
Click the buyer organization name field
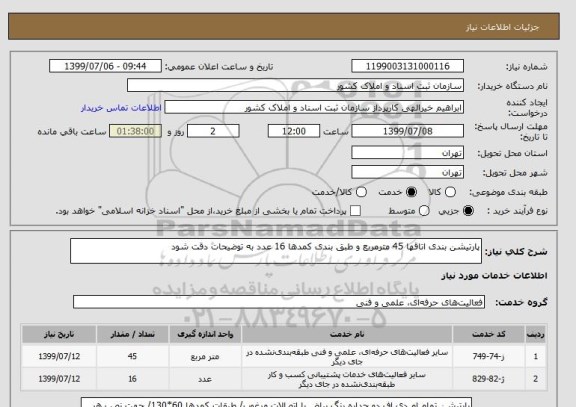[x=295, y=86]
